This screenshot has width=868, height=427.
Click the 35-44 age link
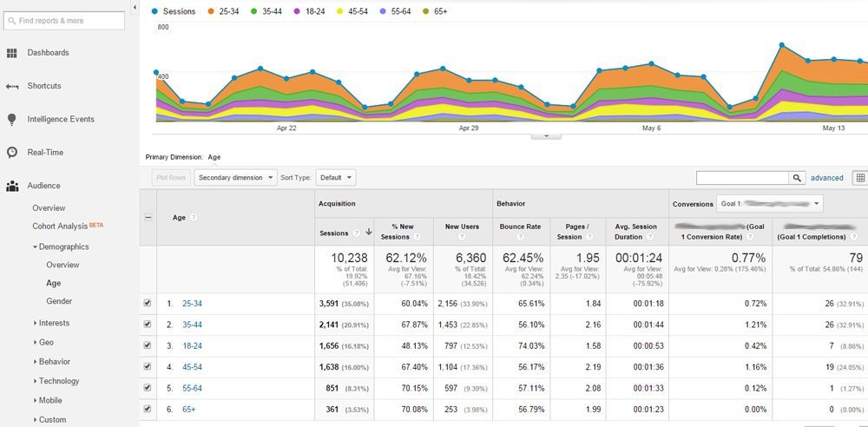pos(192,325)
